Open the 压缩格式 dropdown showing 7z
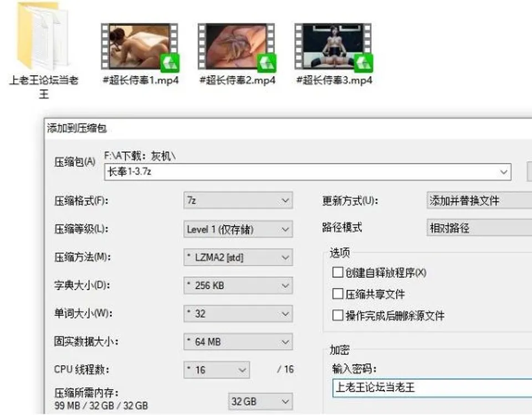This screenshot has width=532, height=415. coord(238,201)
